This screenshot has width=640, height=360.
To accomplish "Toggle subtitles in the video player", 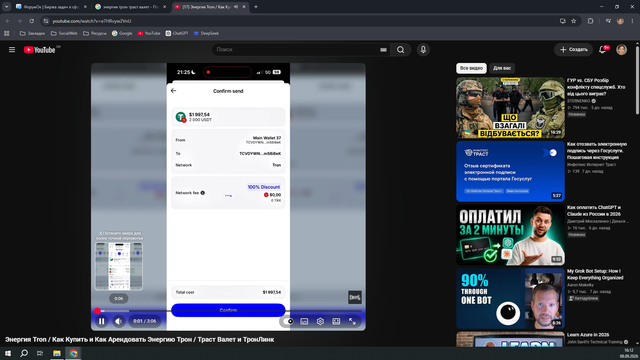I will tap(304, 321).
